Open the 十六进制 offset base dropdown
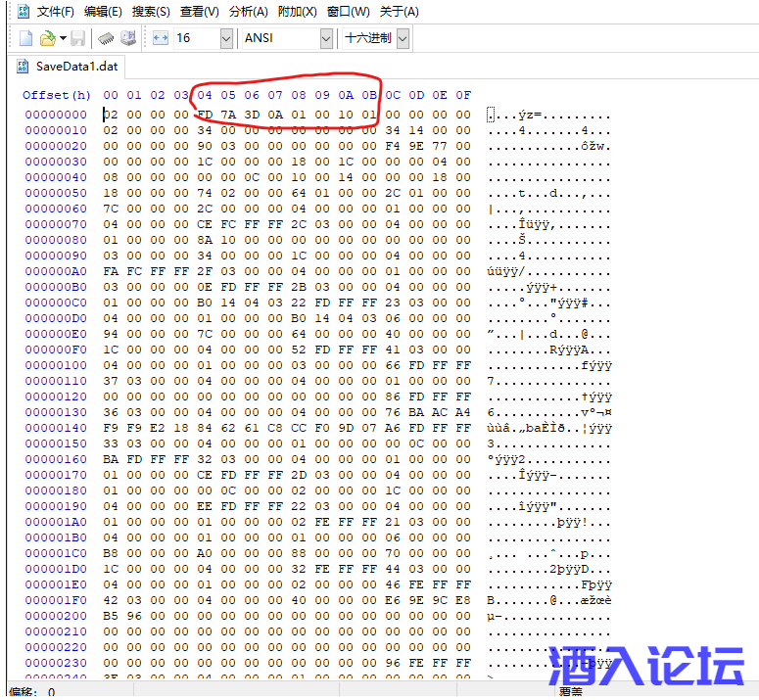 click(x=403, y=38)
